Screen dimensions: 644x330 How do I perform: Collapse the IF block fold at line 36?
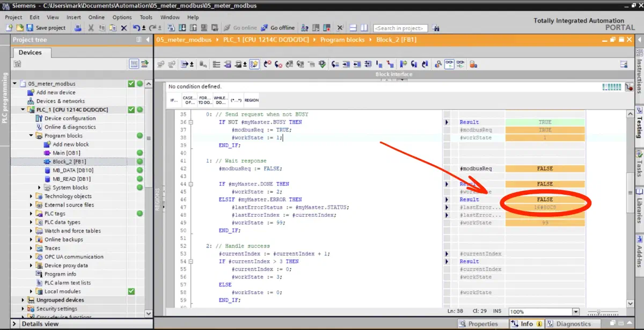point(191,122)
